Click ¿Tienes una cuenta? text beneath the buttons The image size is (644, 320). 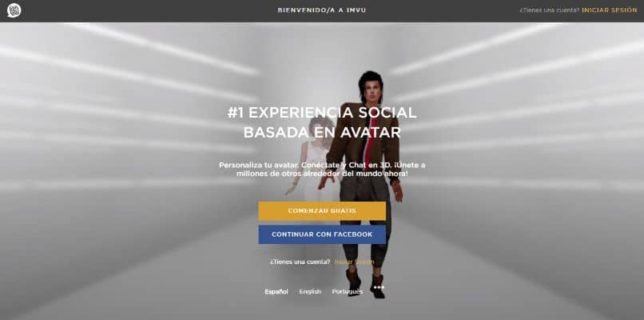click(x=300, y=262)
